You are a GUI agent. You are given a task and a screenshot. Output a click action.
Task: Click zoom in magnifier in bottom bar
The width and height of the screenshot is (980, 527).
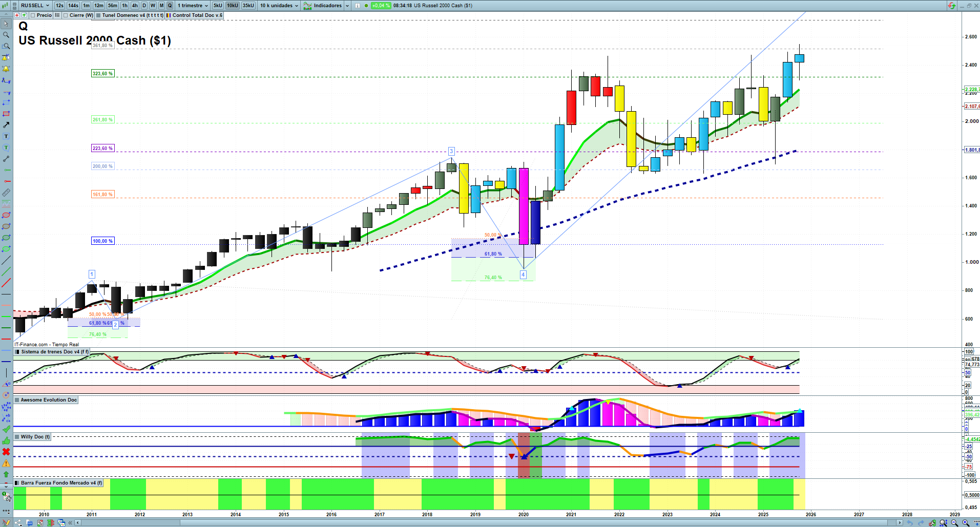(966, 523)
